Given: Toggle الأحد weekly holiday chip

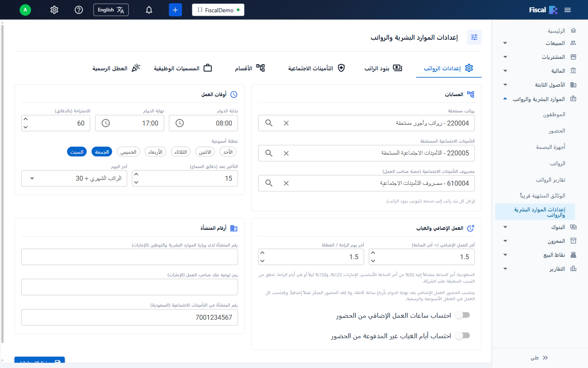Looking at the screenshot, I should pyautogui.click(x=228, y=152).
